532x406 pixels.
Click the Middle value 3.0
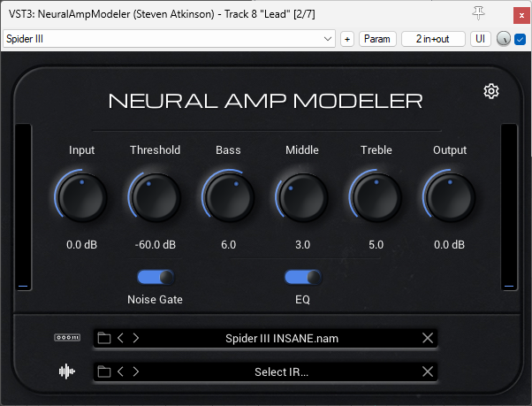[302, 245]
